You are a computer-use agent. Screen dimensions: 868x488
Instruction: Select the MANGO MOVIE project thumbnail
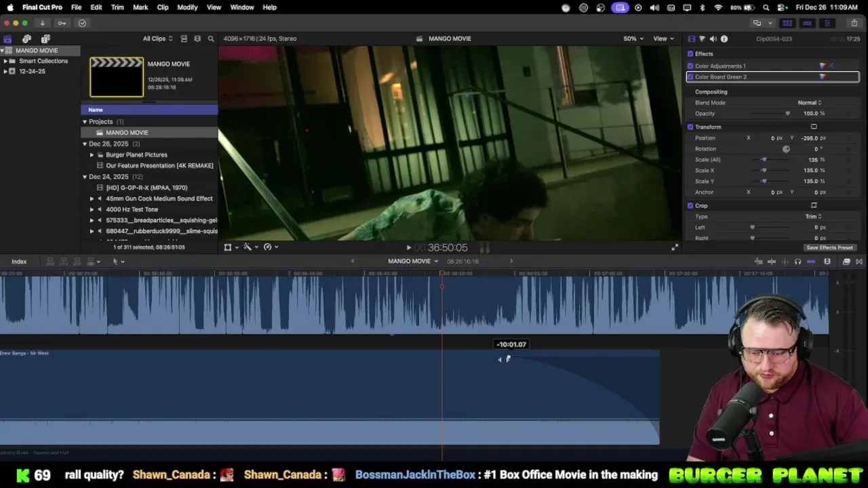117,77
